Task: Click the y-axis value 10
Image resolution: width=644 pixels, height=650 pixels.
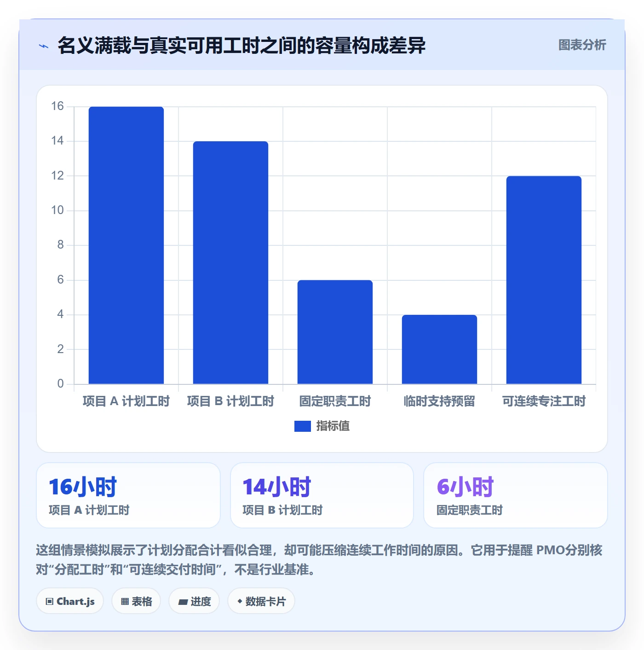Action: (x=57, y=210)
